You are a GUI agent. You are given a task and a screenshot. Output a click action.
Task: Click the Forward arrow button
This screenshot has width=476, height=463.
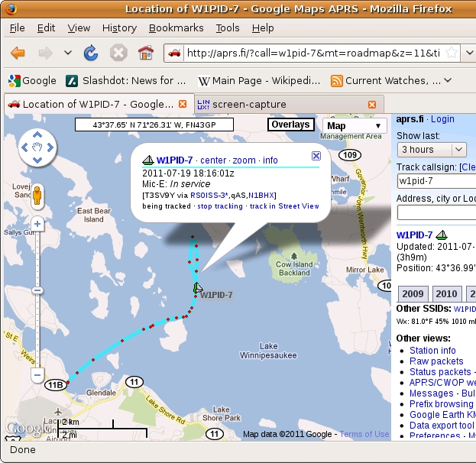tap(45, 53)
